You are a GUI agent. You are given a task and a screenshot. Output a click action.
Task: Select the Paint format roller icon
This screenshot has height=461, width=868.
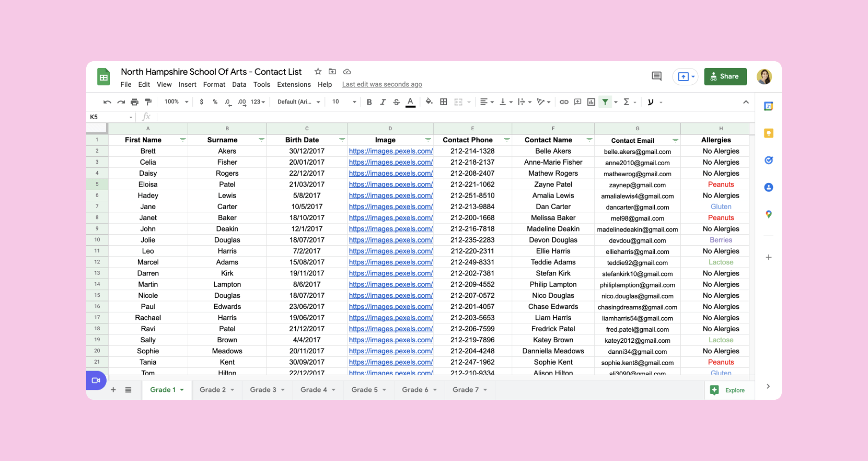point(148,102)
